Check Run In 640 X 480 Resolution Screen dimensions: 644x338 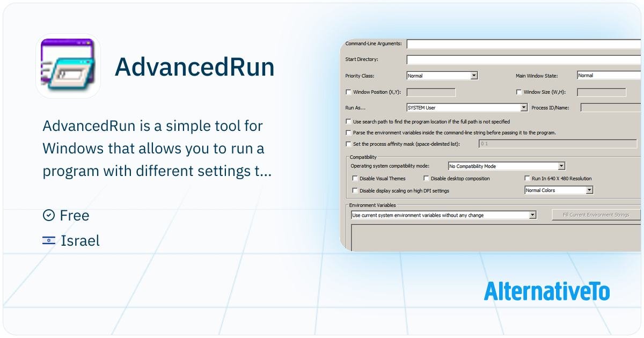[x=527, y=179]
